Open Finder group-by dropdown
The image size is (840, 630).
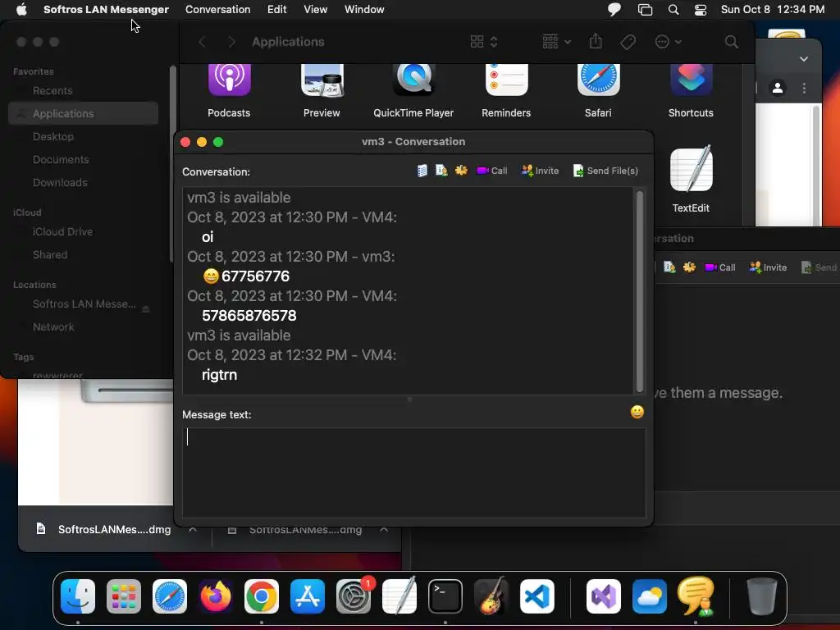point(557,42)
